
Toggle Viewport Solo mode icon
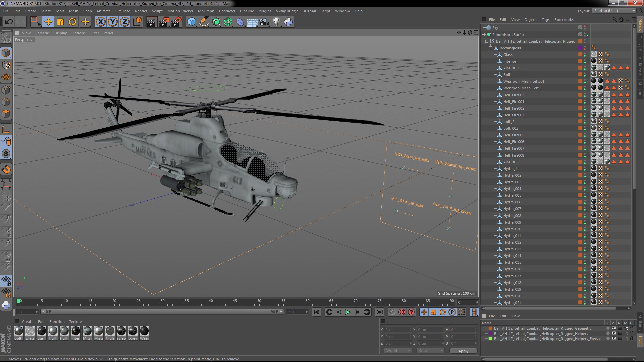tap(6, 154)
